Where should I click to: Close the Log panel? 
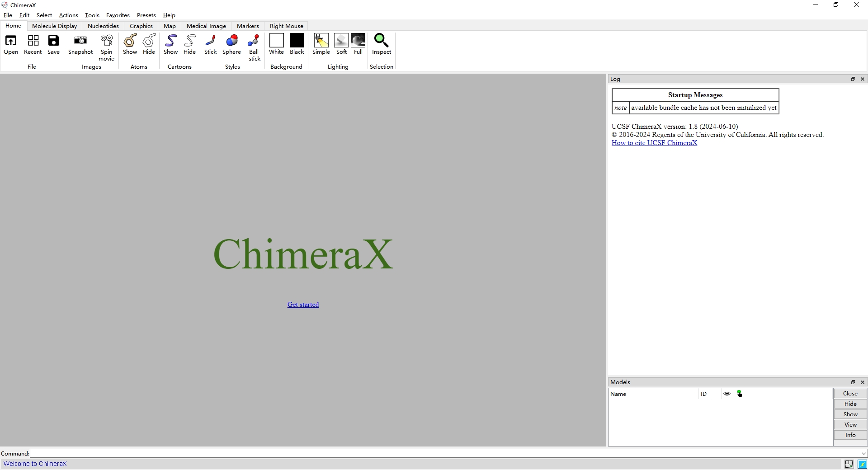pos(863,79)
